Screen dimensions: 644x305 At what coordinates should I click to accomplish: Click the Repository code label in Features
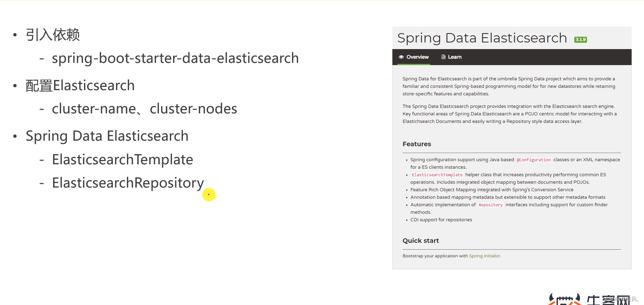coord(491,205)
